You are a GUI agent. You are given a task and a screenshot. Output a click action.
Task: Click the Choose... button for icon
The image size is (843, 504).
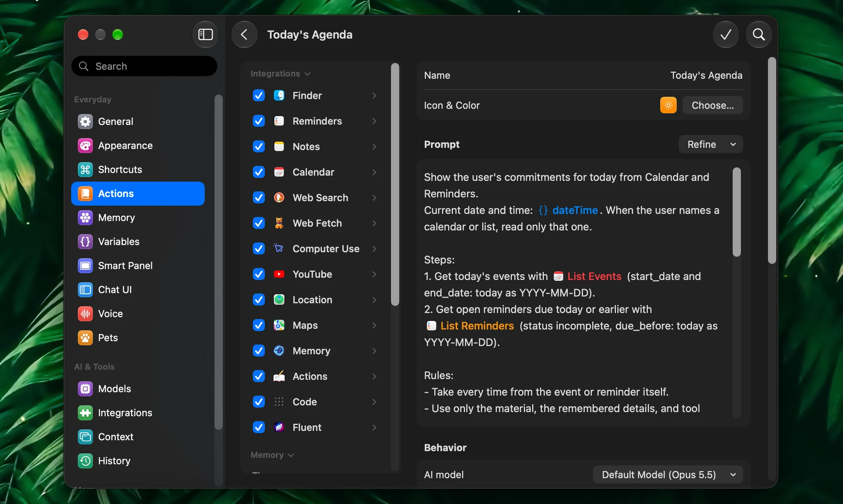point(712,105)
